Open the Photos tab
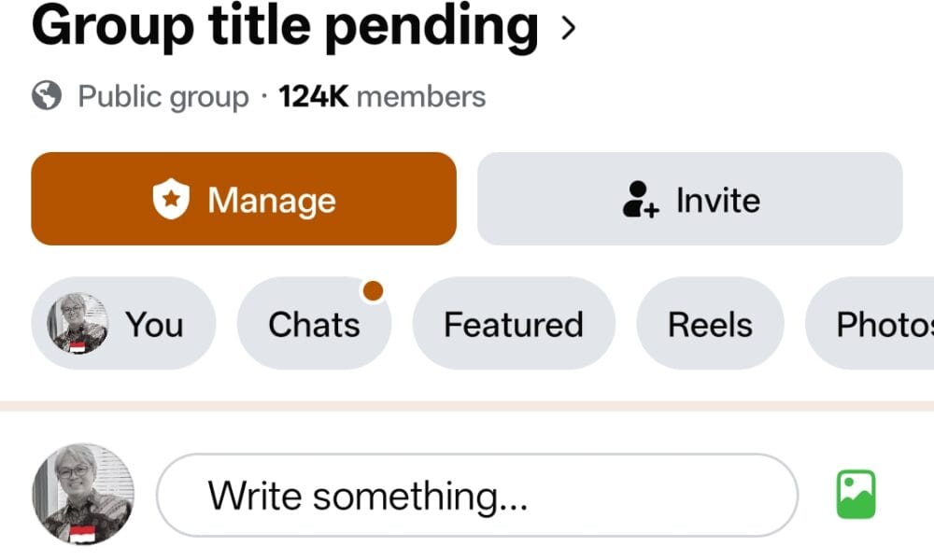Image resolution: width=934 pixels, height=560 pixels. point(870,323)
